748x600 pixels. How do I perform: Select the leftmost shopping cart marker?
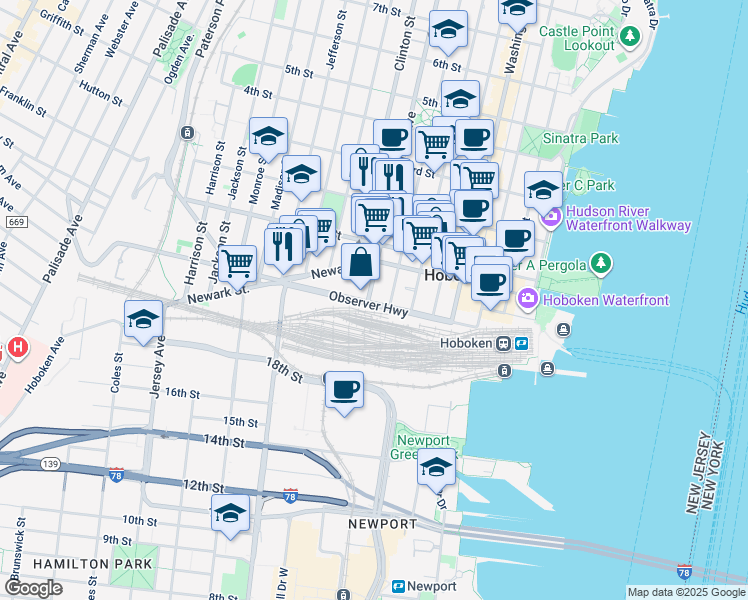click(x=237, y=264)
